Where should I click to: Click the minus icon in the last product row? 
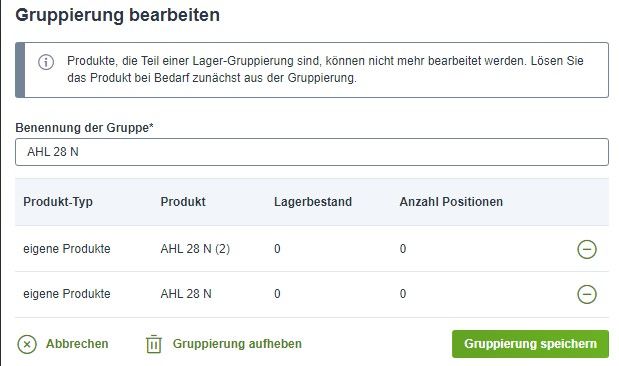click(x=587, y=294)
